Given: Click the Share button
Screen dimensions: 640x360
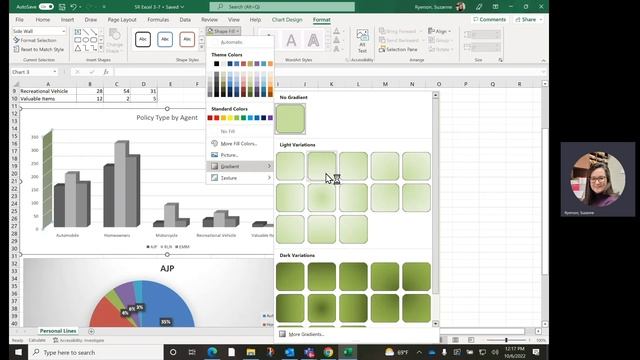Looking at the screenshot, I should [x=529, y=20].
